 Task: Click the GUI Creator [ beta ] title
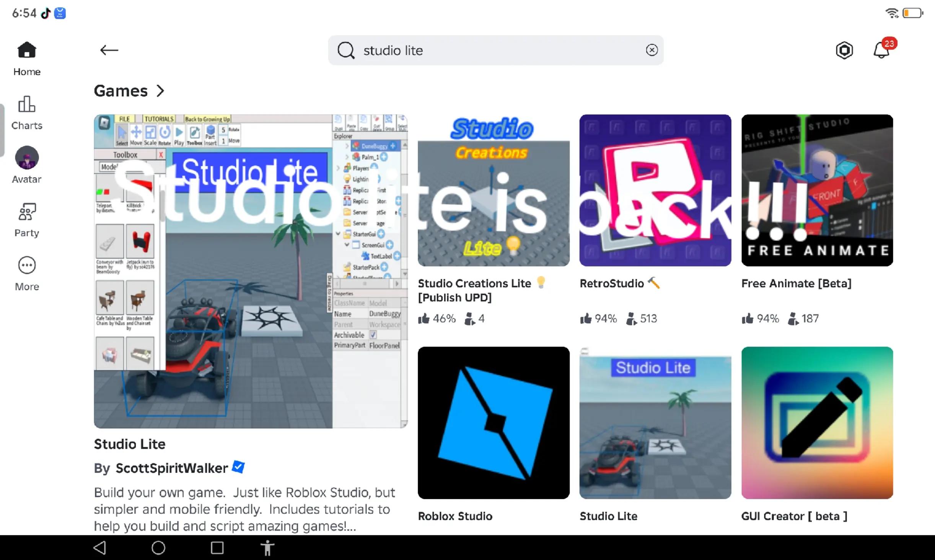point(794,516)
